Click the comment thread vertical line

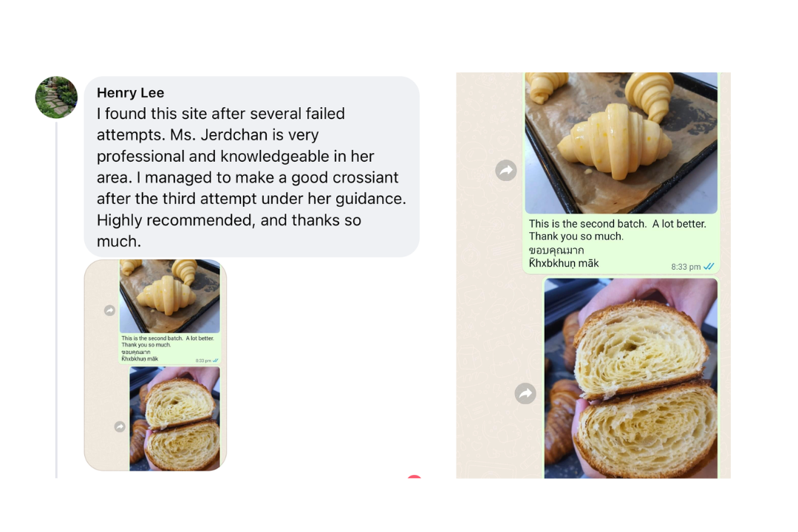(56, 299)
